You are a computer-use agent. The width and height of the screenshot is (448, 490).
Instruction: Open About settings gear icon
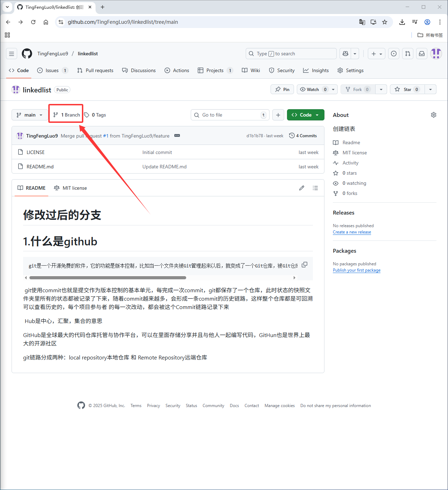[x=434, y=115]
